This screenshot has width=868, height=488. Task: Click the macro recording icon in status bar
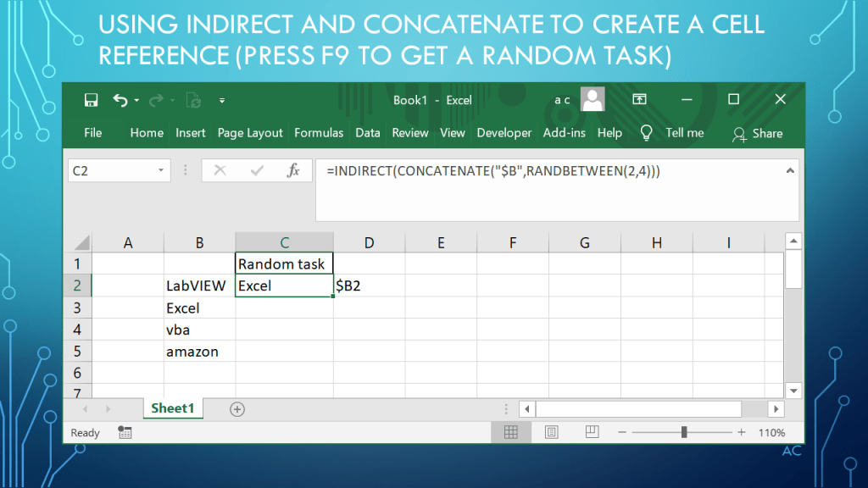click(125, 433)
